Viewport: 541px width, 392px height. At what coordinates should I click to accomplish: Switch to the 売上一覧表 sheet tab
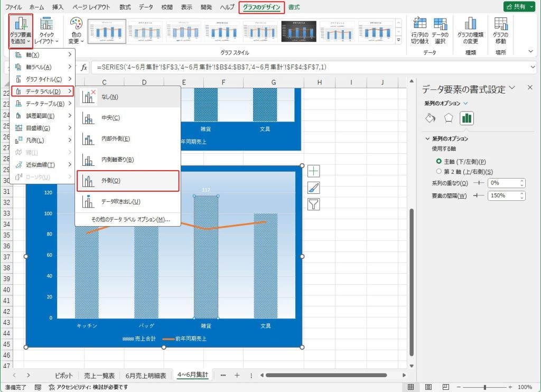(x=99, y=375)
